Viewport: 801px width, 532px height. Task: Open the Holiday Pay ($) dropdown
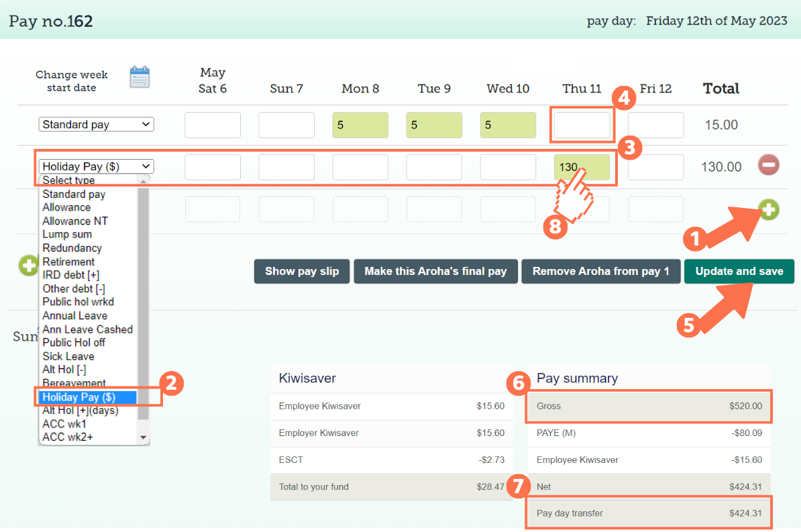coord(95,166)
